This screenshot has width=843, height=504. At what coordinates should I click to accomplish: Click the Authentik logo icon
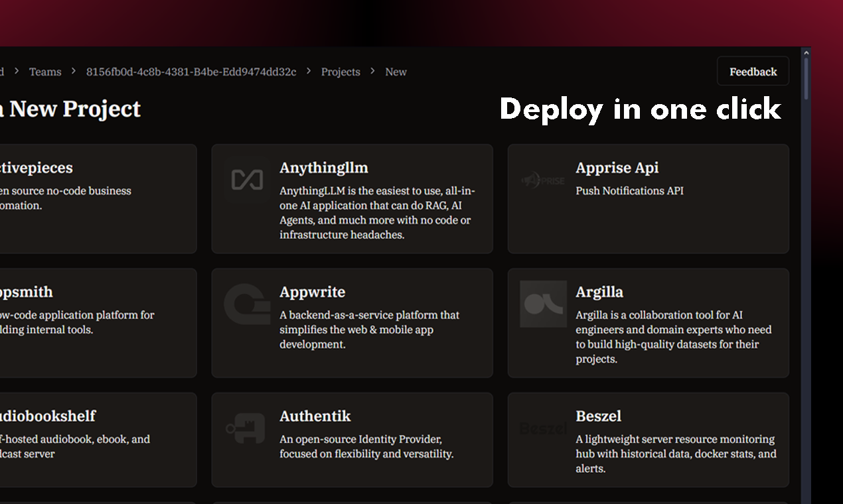point(246,428)
